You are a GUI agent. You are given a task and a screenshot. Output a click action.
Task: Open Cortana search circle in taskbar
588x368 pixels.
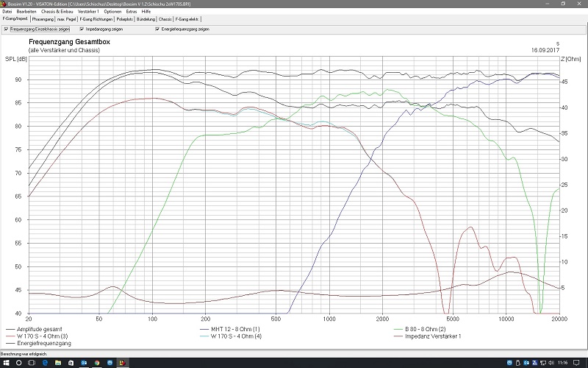[x=20, y=362]
